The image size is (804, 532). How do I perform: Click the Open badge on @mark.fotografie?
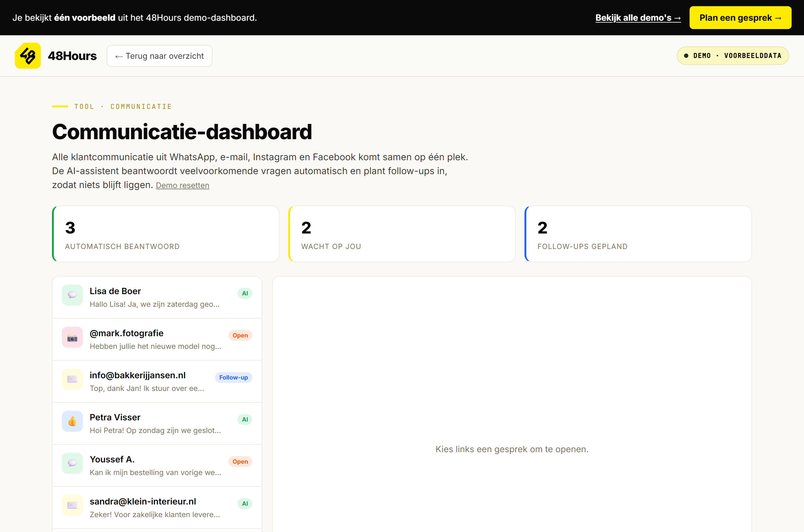coord(240,335)
